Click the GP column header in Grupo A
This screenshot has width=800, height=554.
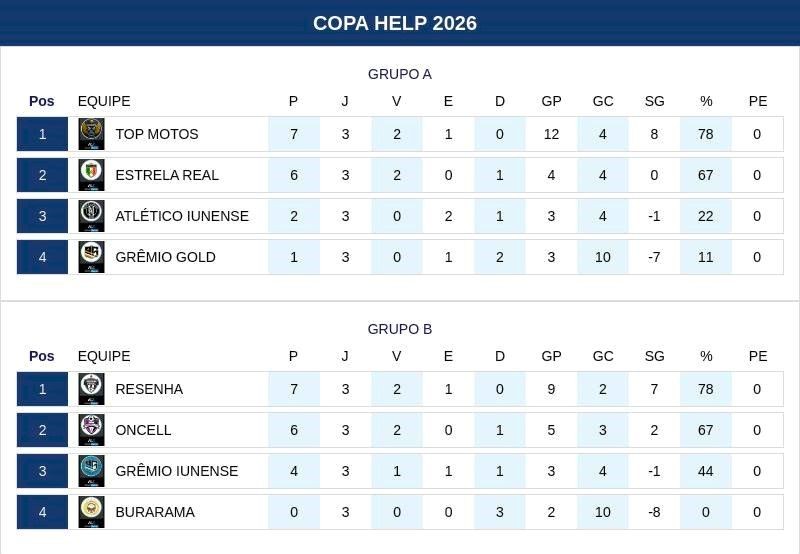tap(551, 101)
